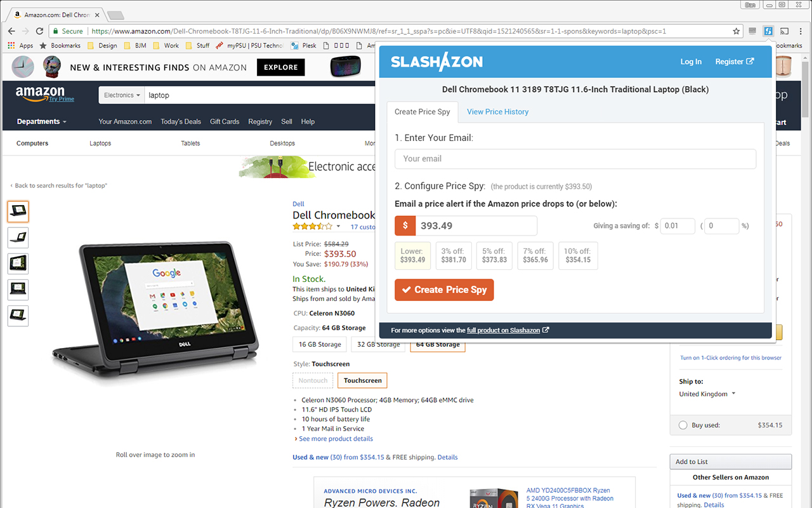Switch to the View Price History tab

pyautogui.click(x=497, y=112)
